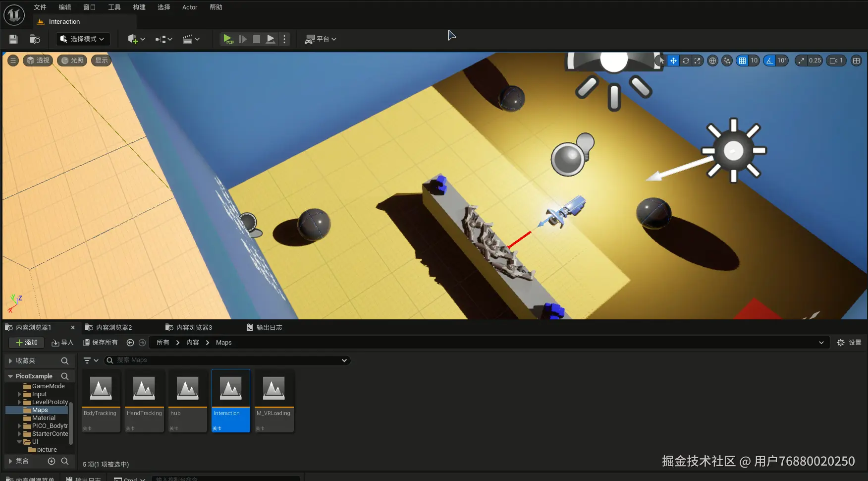Image resolution: width=868 pixels, height=481 pixels.
Task: Open scale snap value 0.25 dropdown
Action: (x=815, y=60)
